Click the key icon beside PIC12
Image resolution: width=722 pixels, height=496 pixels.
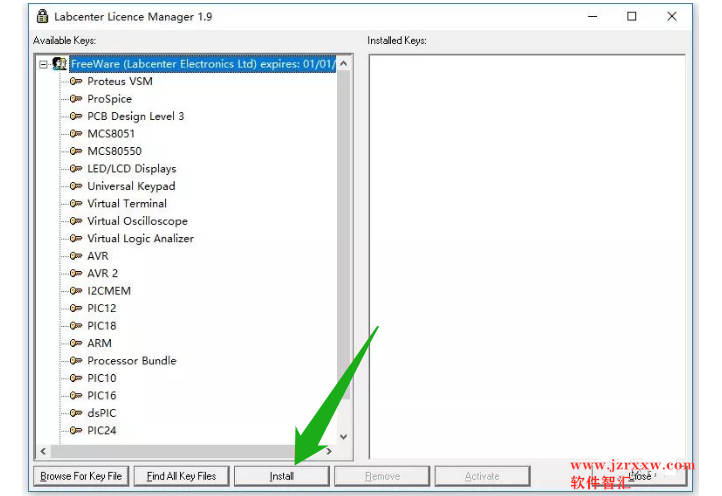coord(76,309)
